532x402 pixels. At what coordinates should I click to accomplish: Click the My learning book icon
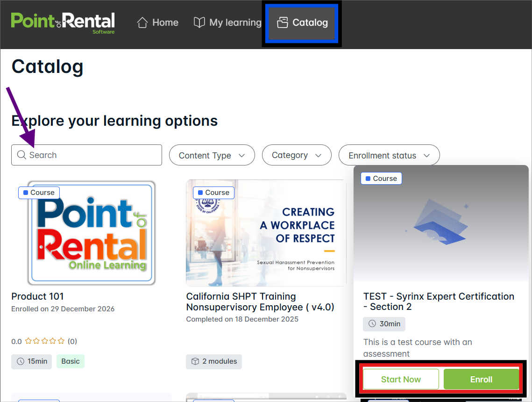(199, 22)
